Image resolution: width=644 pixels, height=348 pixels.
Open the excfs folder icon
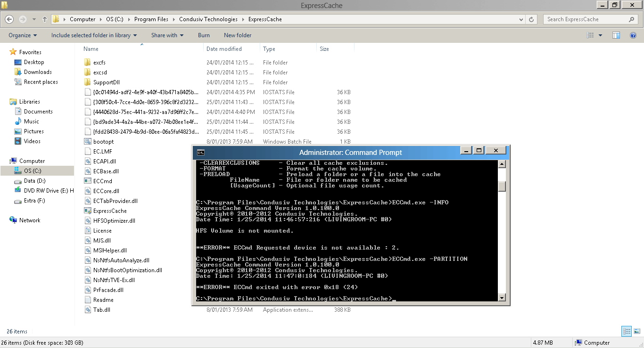pyautogui.click(x=87, y=63)
